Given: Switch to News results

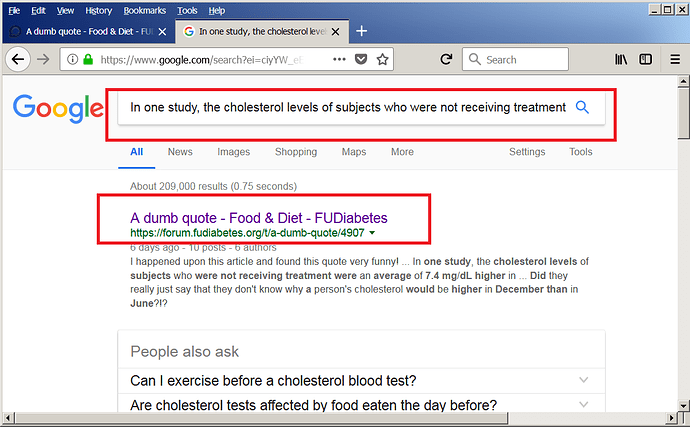Looking at the screenshot, I should click(x=180, y=152).
